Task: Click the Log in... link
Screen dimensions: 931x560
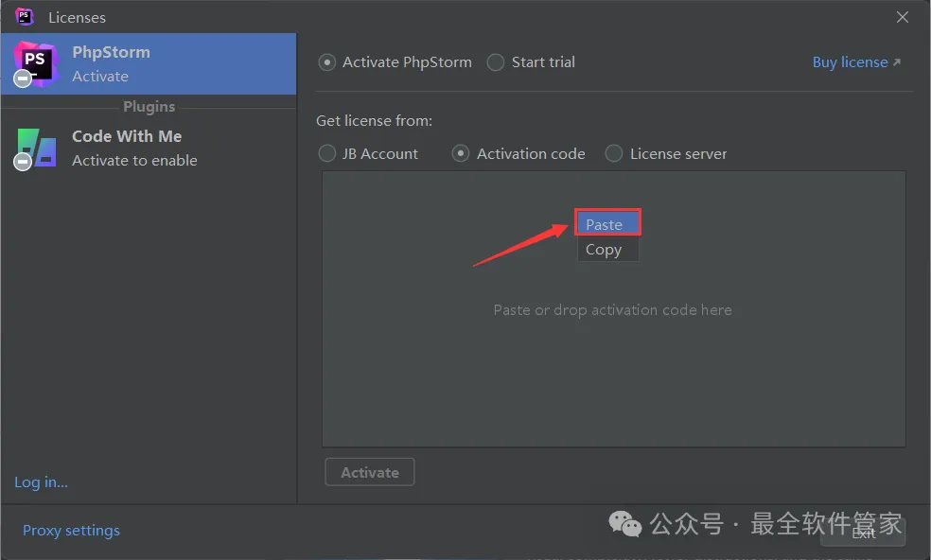Action: tap(41, 482)
